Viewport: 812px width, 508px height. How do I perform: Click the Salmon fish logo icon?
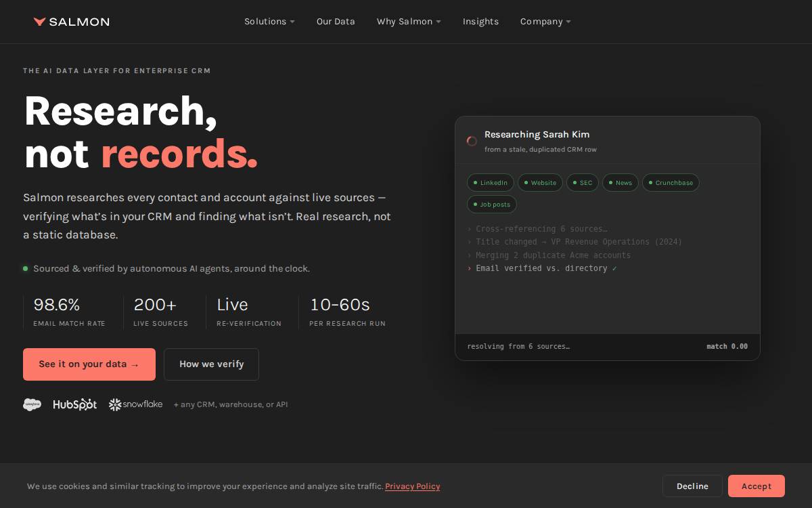tap(40, 22)
